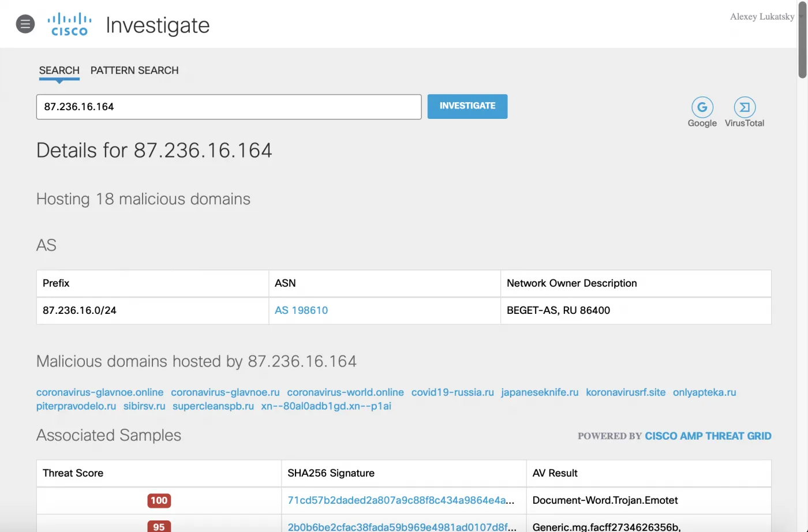Click the threat score 100 badge

[159, 501]
